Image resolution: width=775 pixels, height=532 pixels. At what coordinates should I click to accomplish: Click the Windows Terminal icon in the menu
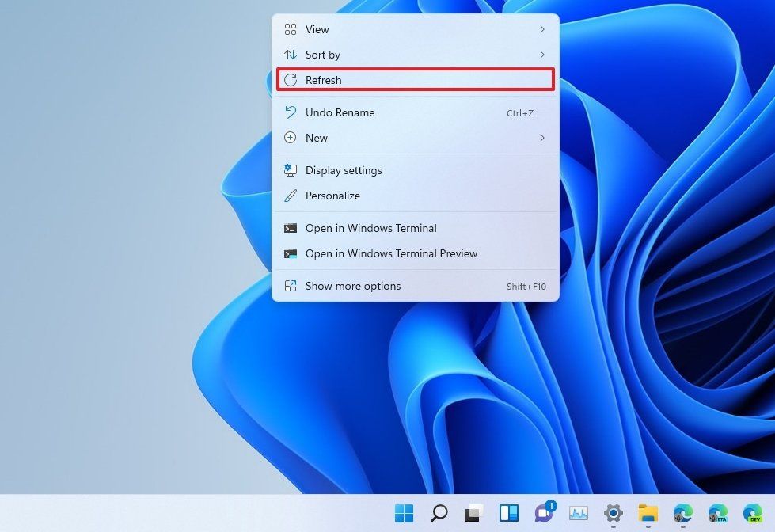291,228
